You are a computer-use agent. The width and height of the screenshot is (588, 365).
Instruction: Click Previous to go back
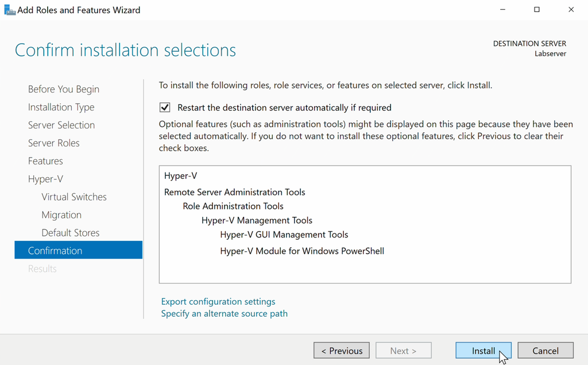pos(342,351)
